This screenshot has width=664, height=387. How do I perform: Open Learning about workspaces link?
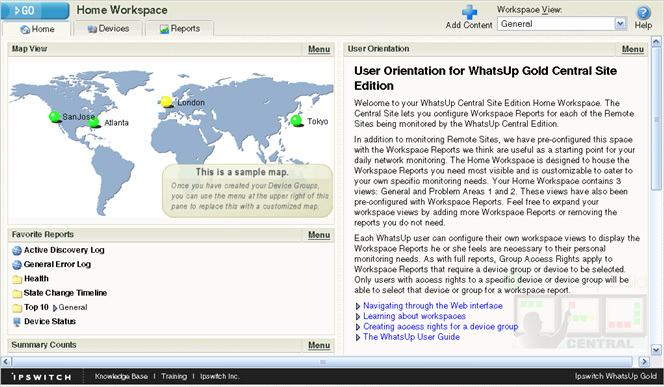pyautogui.click(x=414, y=316)
